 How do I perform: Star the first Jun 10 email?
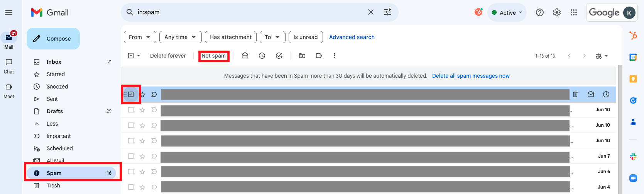pos(142,110)
